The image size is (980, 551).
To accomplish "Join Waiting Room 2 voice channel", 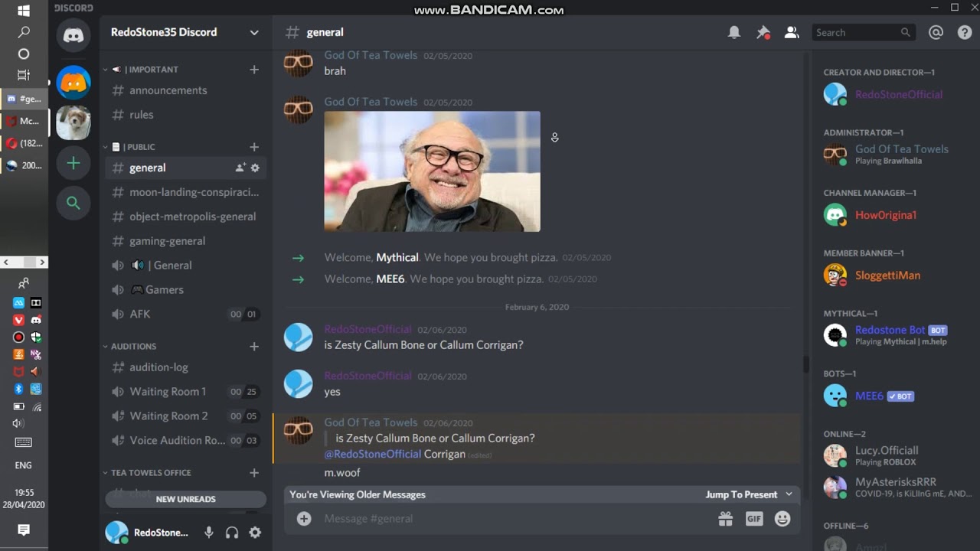I will click(185, 416).
